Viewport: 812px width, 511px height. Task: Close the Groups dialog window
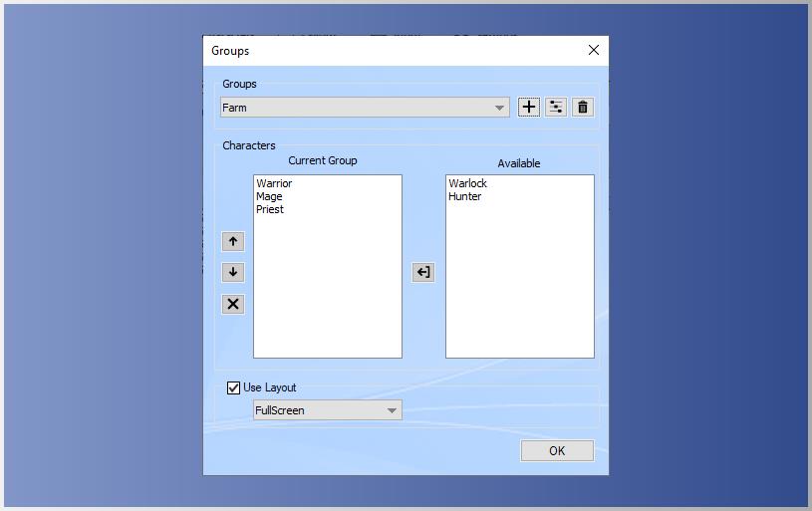[594, 50]
